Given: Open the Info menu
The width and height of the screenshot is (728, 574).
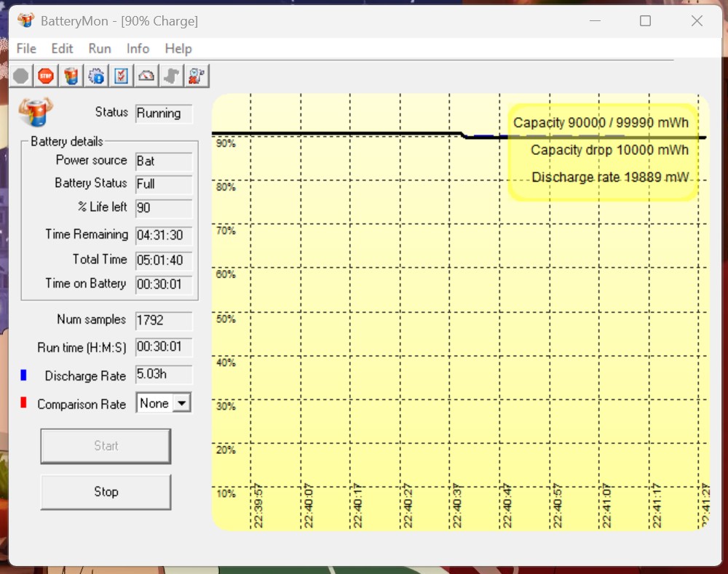Looking at the screenshot, I should point(138,48).
